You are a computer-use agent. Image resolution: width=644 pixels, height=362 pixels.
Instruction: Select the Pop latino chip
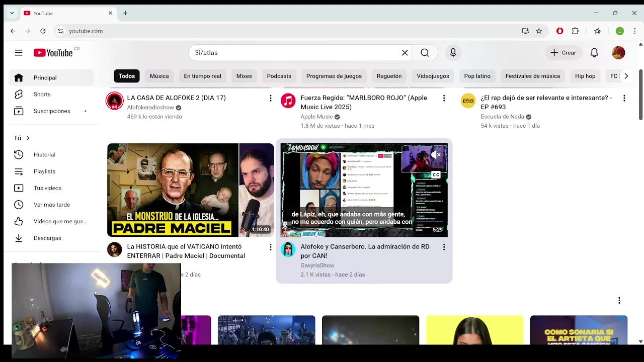click(x=477, y=76)
